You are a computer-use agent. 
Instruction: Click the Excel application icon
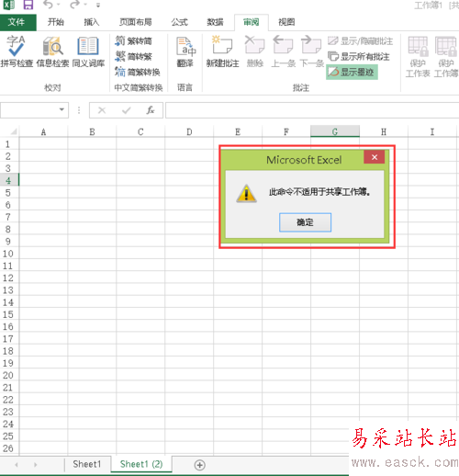coord(9,5)
